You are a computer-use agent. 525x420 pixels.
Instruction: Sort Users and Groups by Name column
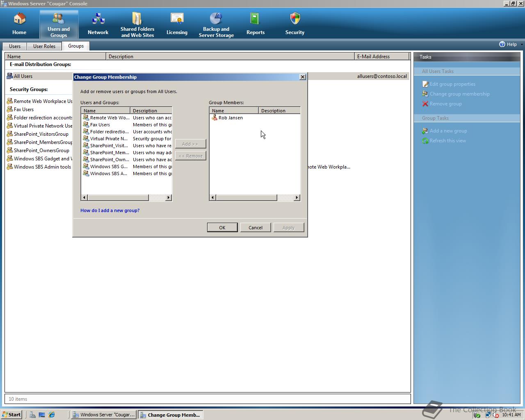pos(105,111)
